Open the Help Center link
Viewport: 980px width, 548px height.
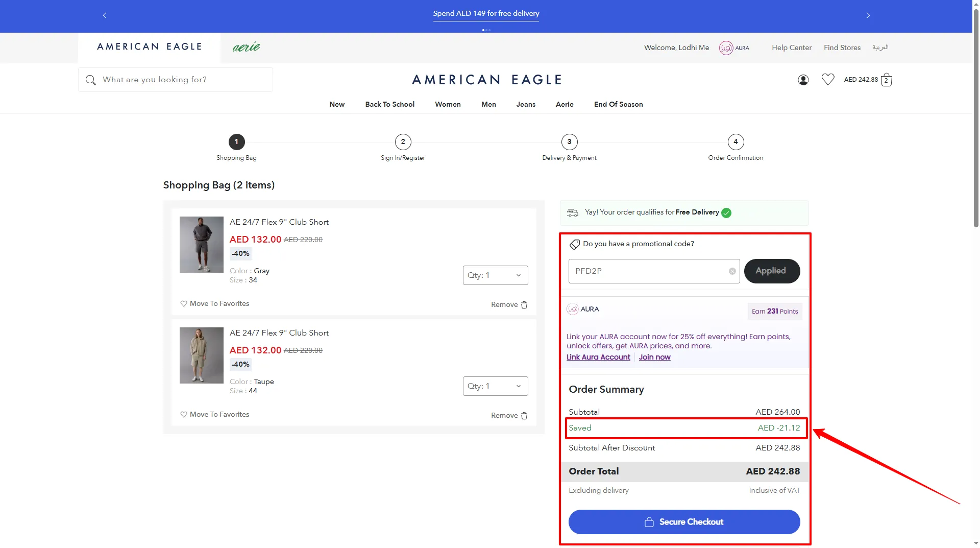[792, 47]
